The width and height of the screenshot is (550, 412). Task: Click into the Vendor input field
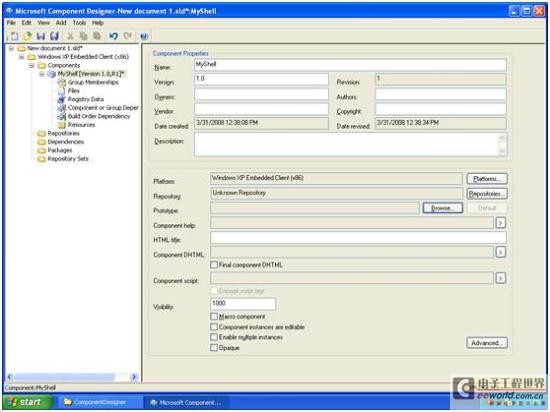(x=261, y=109)
